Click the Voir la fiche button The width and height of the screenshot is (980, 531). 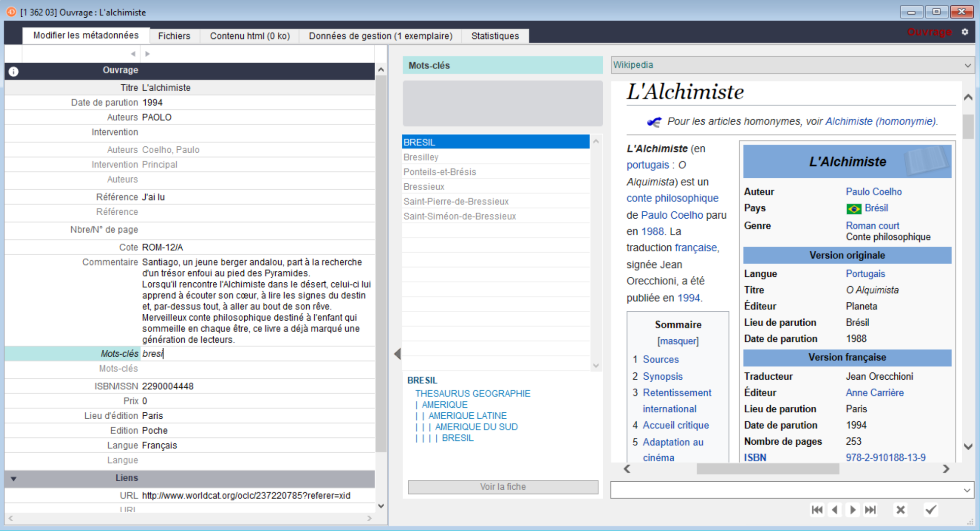[503, 487]
